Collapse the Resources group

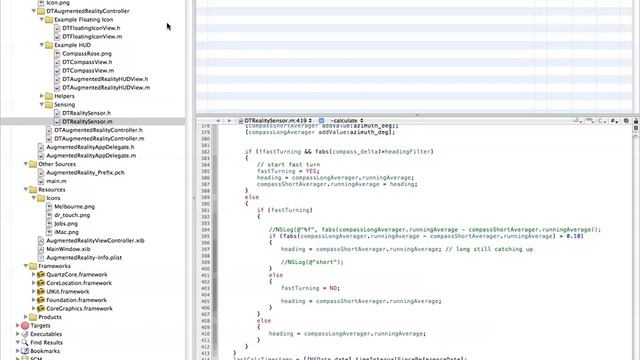[26, 189]
